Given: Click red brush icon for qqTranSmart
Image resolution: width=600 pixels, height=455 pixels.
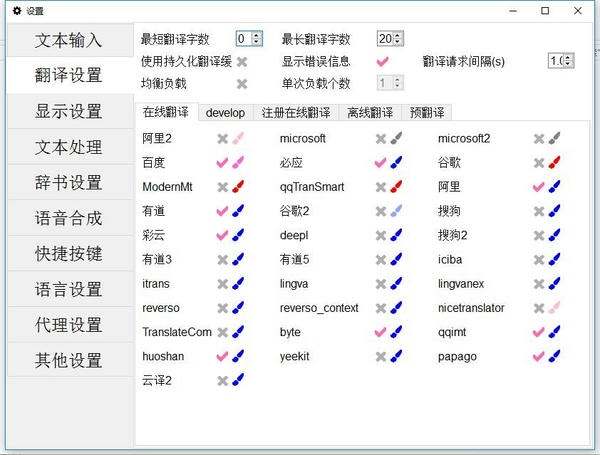Looking at the screenshot, I should click(396, 187).
